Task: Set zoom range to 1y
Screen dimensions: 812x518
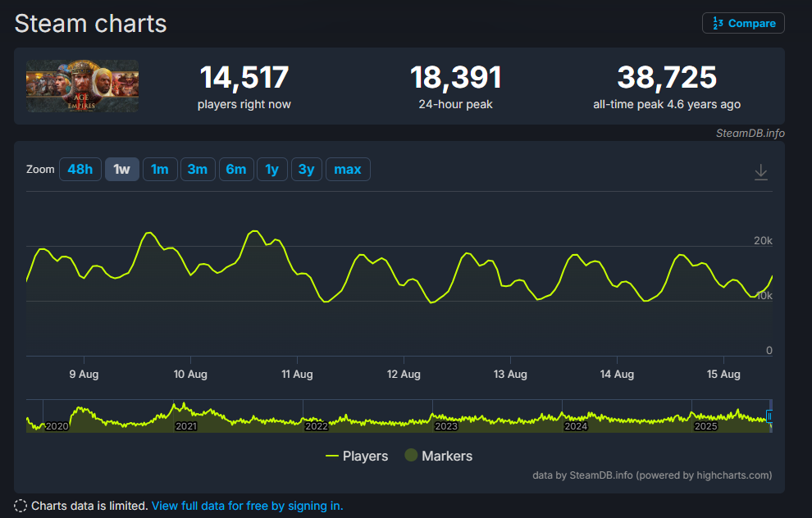Action: pyautogui.click(x=271, y=169)
